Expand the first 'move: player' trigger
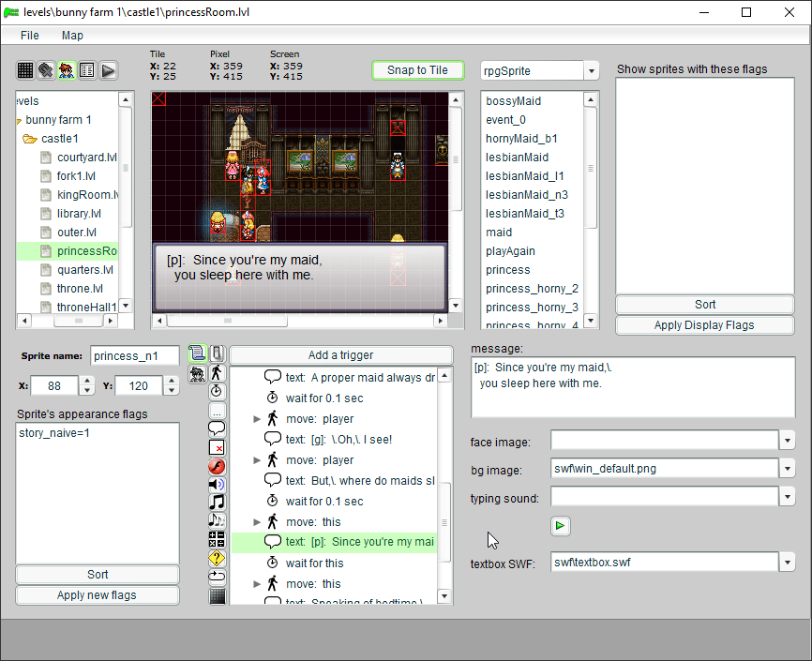The width and height of the screenshot is (812, 661). coord(258,419)
